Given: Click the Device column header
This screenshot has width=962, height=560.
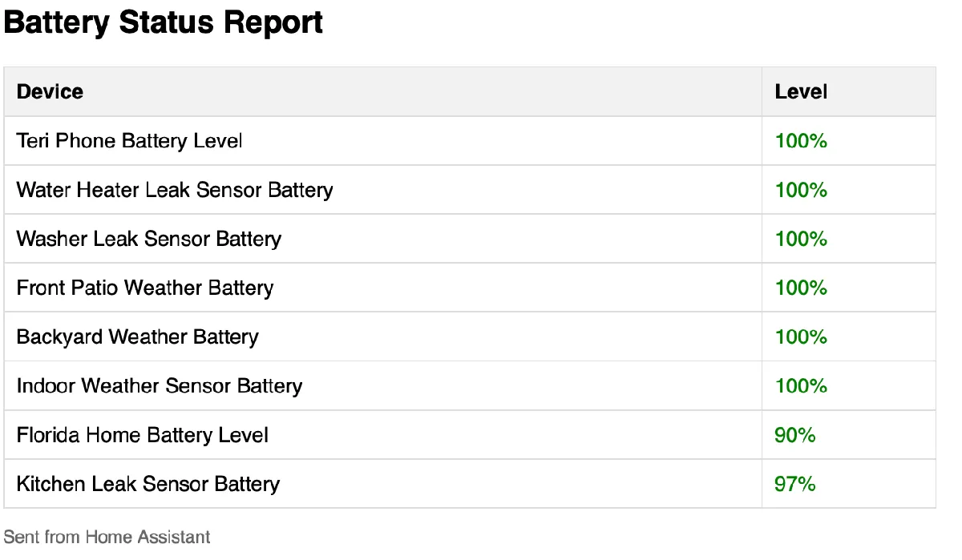Looking at the screenshot, I should (50, 92).
